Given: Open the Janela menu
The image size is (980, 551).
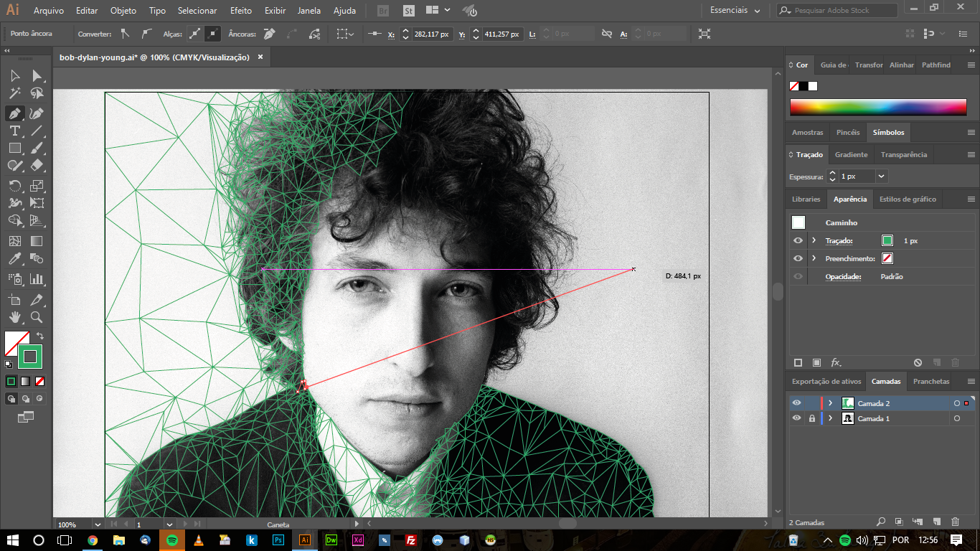Looking at the screenshot, I should click(309, 11).
